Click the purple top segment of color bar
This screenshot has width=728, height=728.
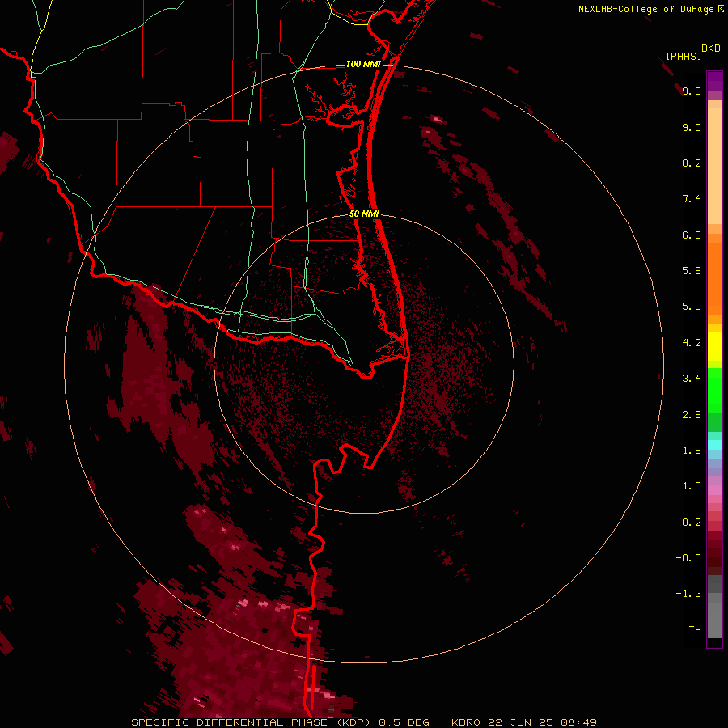(714, 81)
